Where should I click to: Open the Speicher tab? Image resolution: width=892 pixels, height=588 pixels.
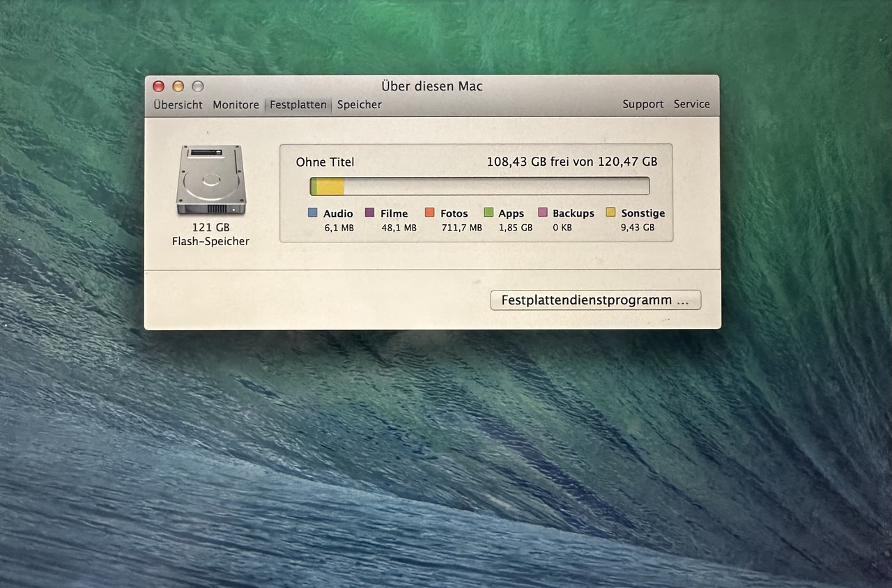[359, 105]
